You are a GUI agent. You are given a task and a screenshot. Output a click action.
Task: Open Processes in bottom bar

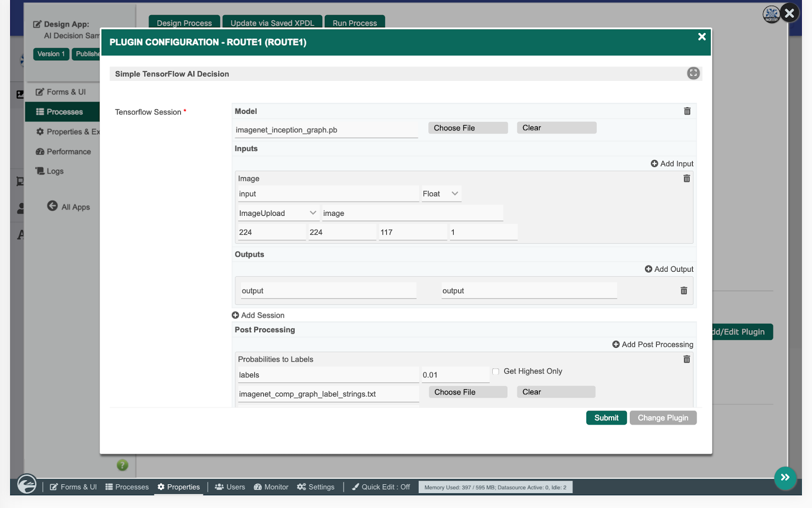click(127, 487)
